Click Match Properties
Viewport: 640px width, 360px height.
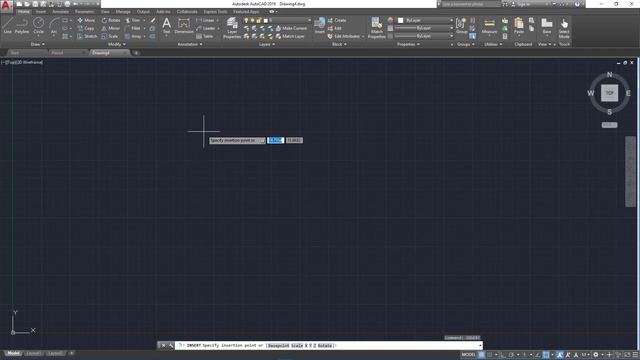click(376, 28)
